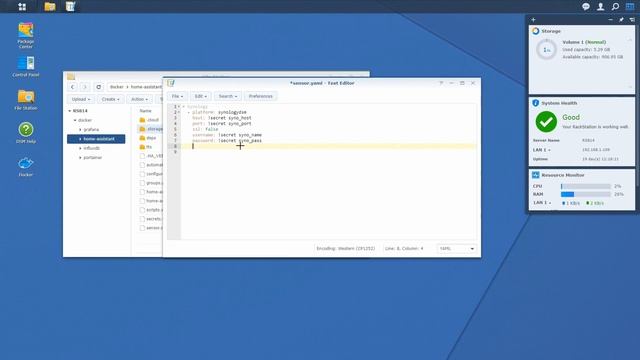Open Control Panel desktop icon
The width and height of the screenshot is (640, 360).
click(x=26, y=67)
